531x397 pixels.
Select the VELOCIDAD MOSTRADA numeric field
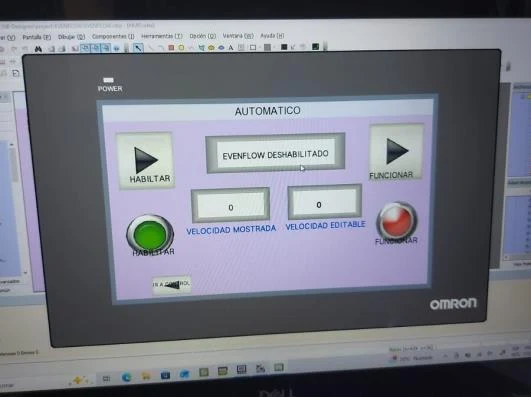[x=230, y=205]
